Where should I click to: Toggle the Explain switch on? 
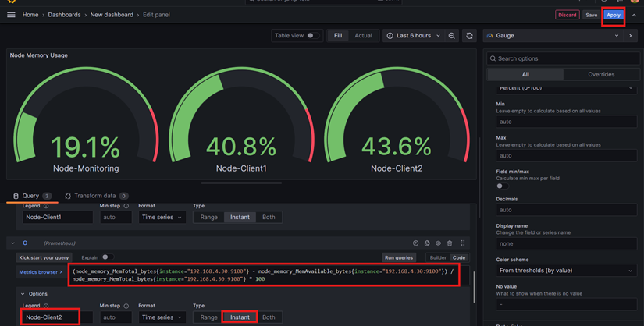(108, 257)
